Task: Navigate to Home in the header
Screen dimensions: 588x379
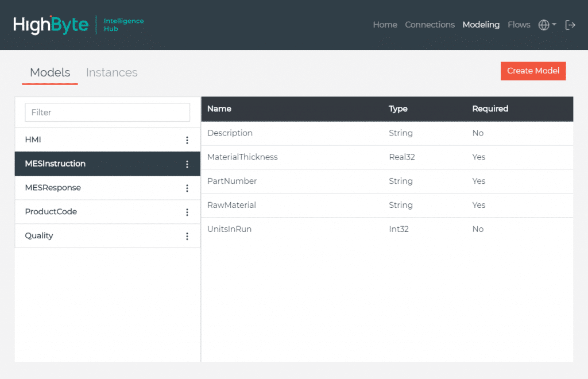Action: click(385, 25)
